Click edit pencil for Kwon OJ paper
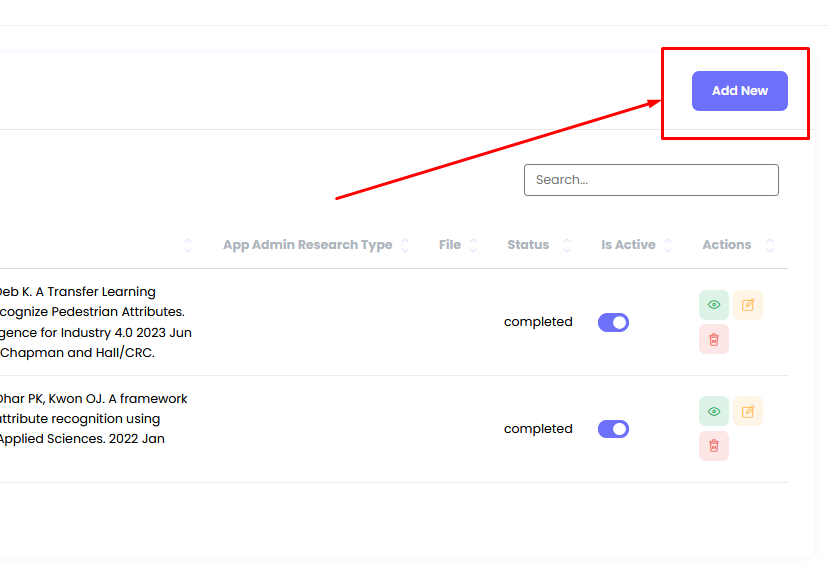The height and width of the screenshot is (575, 829). tap(748, 411)
